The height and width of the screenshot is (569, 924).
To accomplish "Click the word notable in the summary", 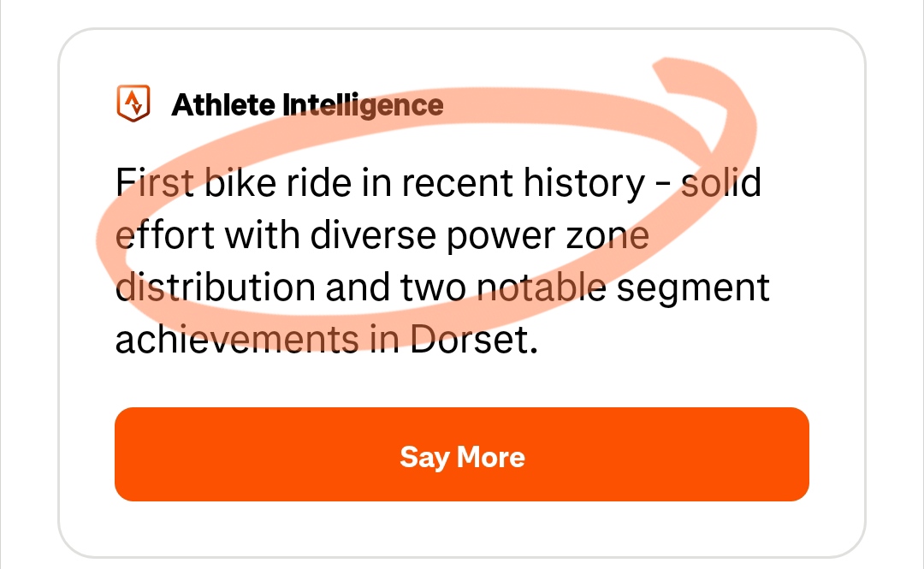I will point(541,288).
